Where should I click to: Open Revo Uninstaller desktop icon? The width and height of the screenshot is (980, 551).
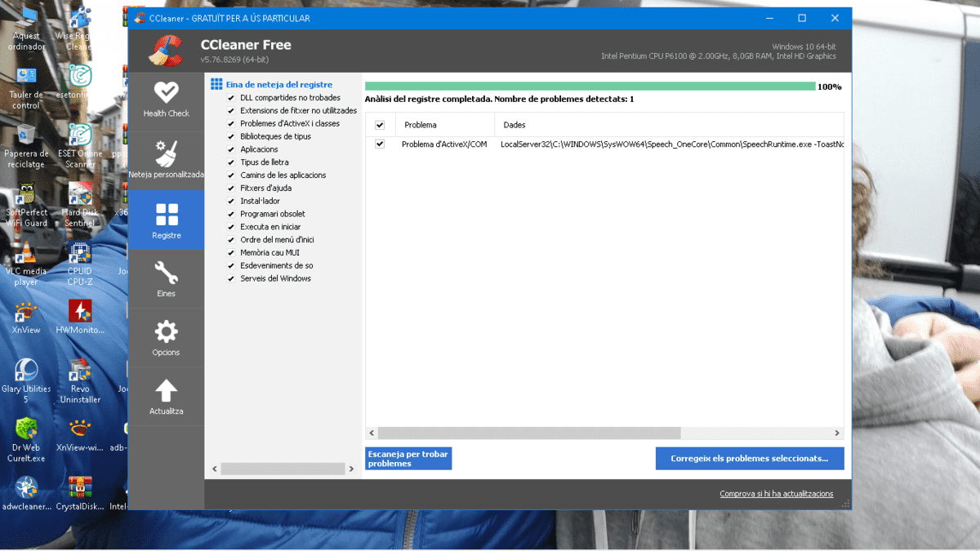[79, 382]
